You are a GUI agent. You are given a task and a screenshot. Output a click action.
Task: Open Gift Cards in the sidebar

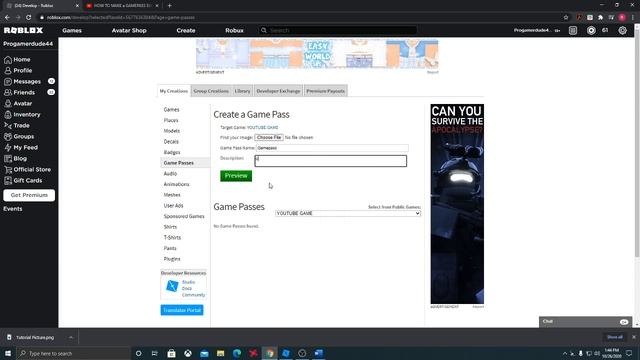click(x=23, y=181)
